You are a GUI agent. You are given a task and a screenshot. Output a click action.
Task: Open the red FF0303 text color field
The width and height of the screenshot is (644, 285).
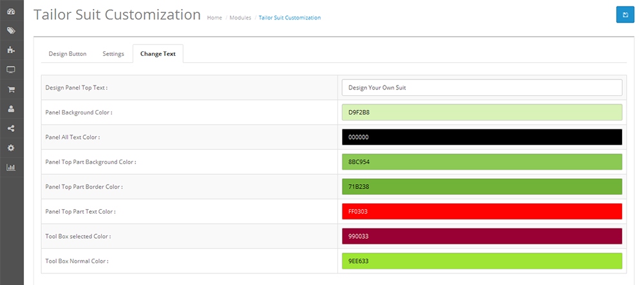(x=482, y=212)
